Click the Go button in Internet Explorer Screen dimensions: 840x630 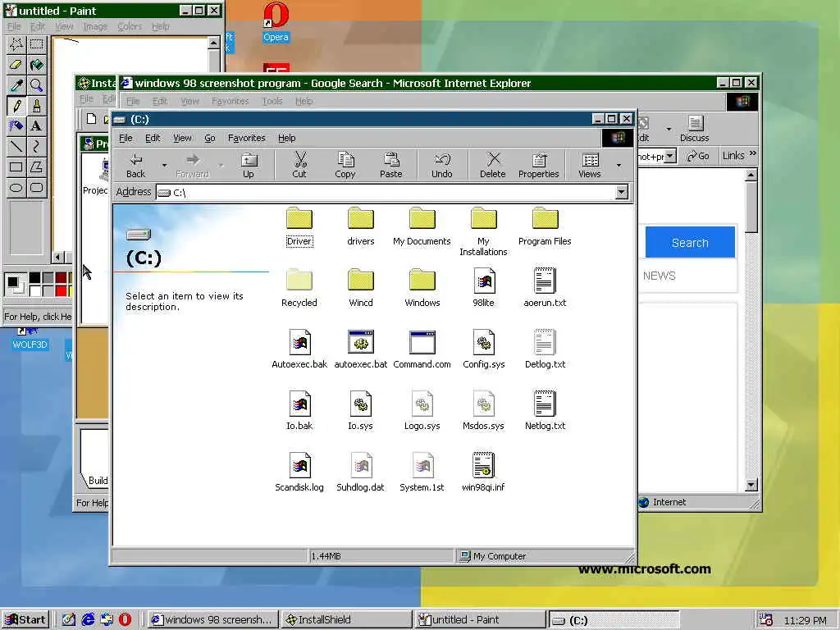point(698,156)
